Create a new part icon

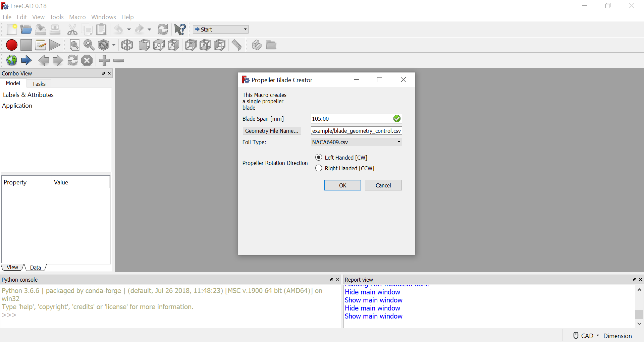(x=257, y=45)
